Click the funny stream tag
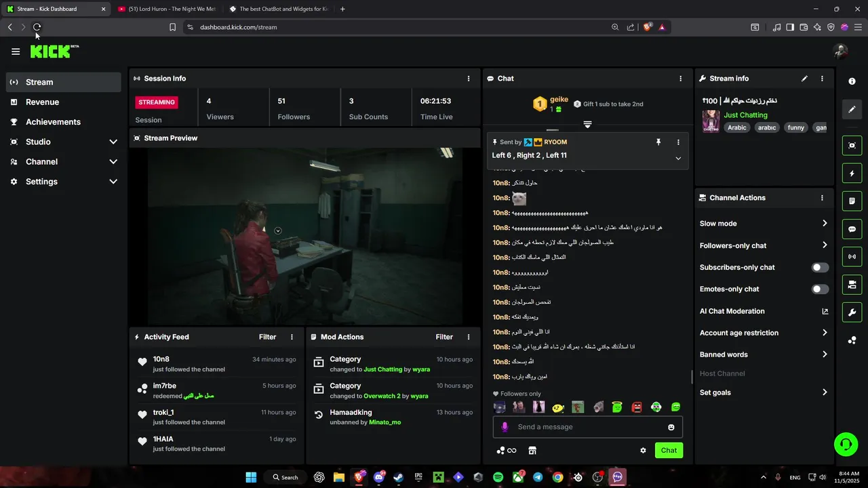The width and height of the screenshot is (868, 488). click(795, 127)
